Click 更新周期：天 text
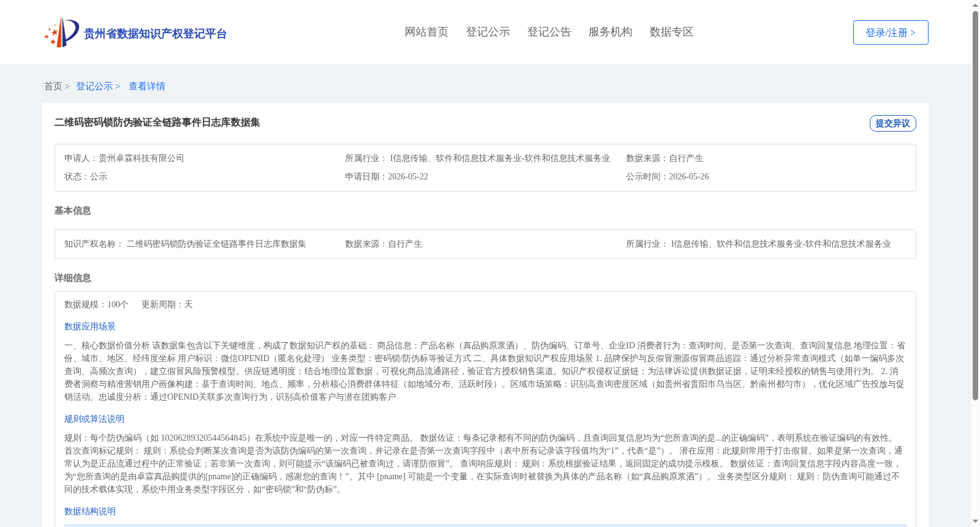 (167, 305)
